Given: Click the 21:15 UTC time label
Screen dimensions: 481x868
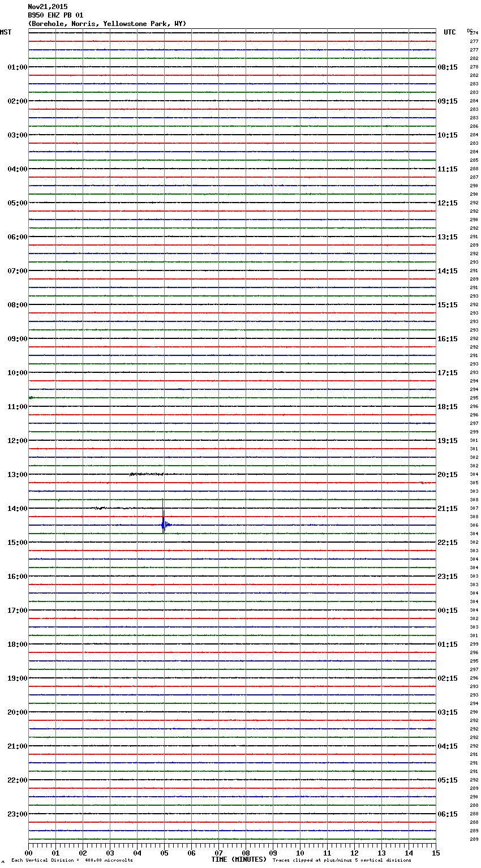Looking at the screenshot, I should pyautogui.click(x=448, y=509).
